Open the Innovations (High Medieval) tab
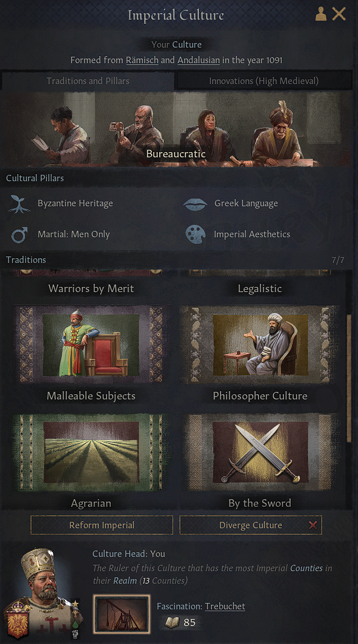The width and height of the screenshot is (358, 644). (264, 81)
